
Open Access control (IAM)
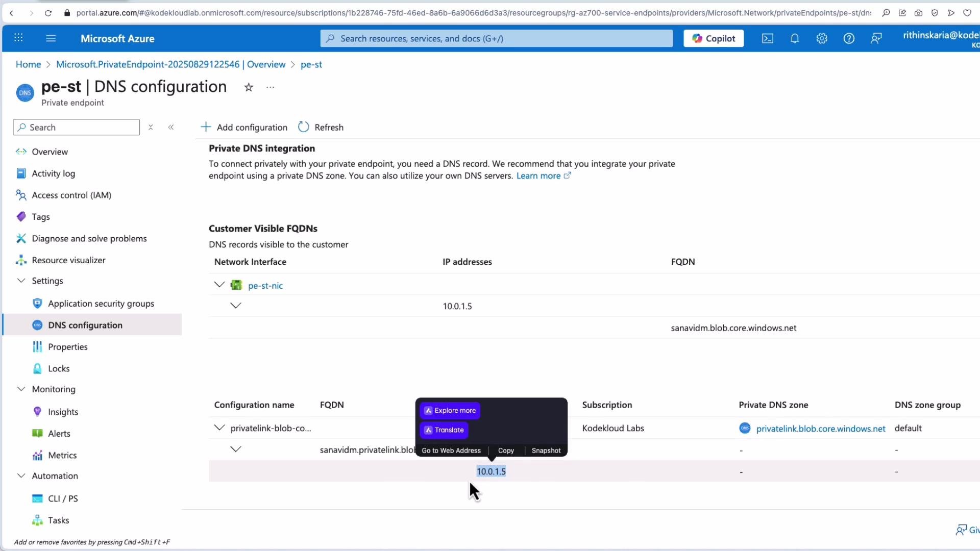pyautogui.click(x=71, y=195)
